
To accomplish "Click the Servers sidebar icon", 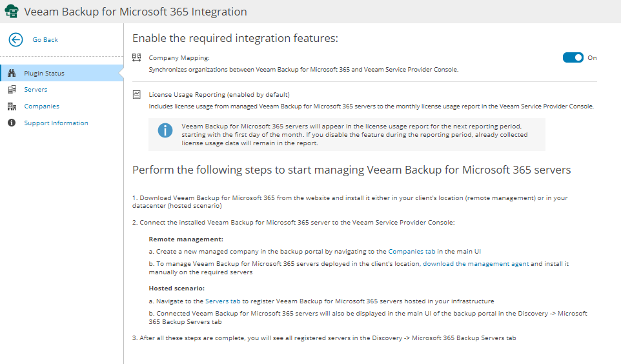I will [x=12, y=90].
